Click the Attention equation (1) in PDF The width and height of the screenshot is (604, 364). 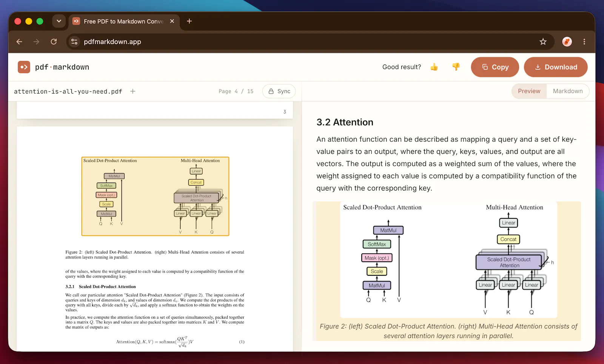(154, 342)
